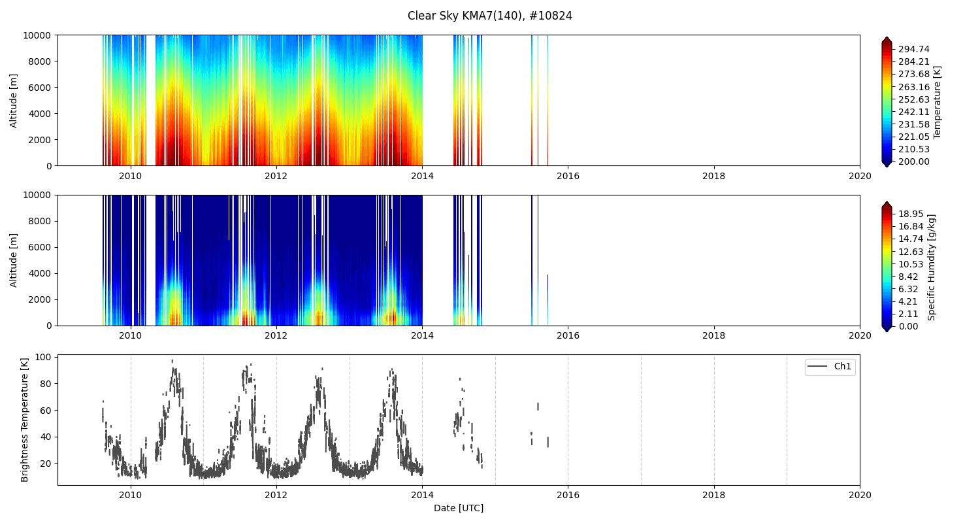Click the 263.16 colorbar tick value
This screenshot has width=980, height=523.
coord(913,87)
